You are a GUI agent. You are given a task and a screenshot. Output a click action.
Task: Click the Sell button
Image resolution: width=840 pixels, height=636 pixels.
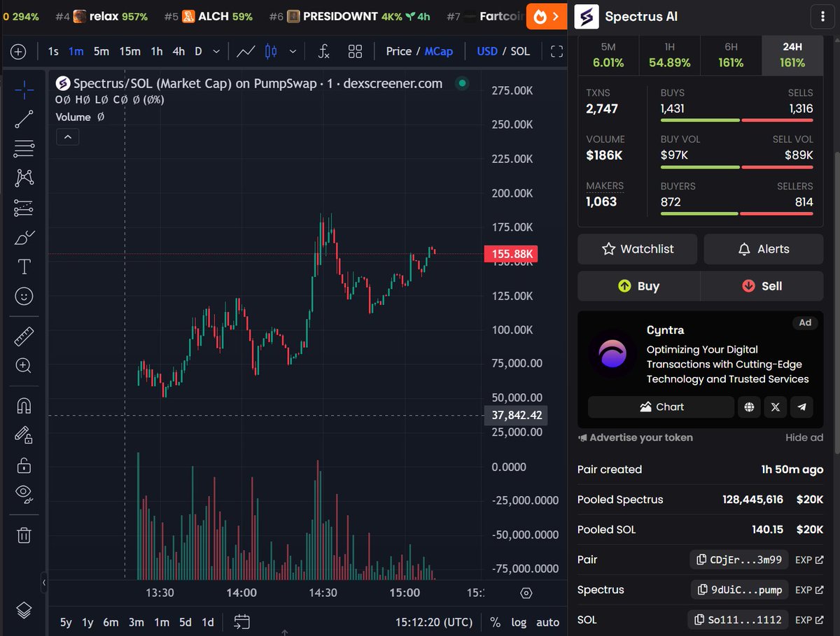762,286
